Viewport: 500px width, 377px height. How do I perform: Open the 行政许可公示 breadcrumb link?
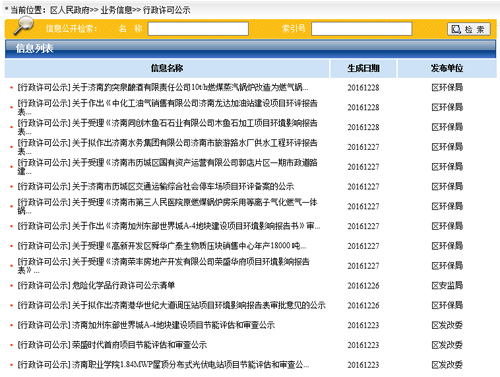click(x=166, y=10)
